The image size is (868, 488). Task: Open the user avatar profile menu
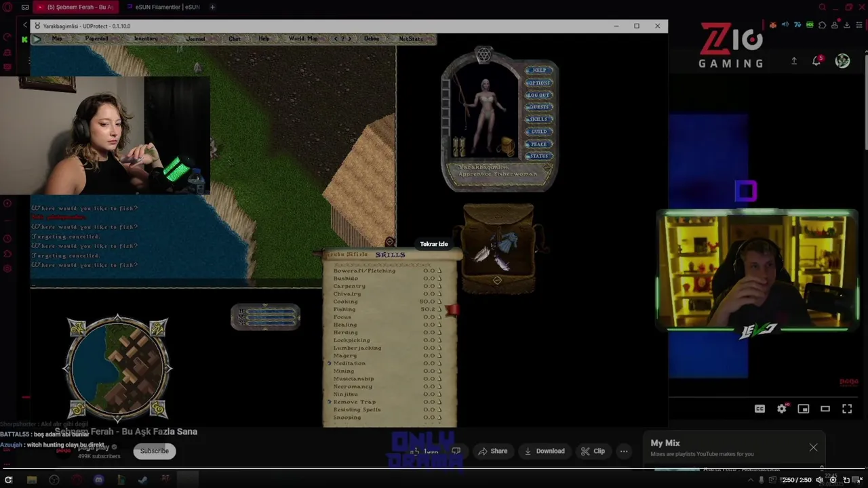pos(842,60)
